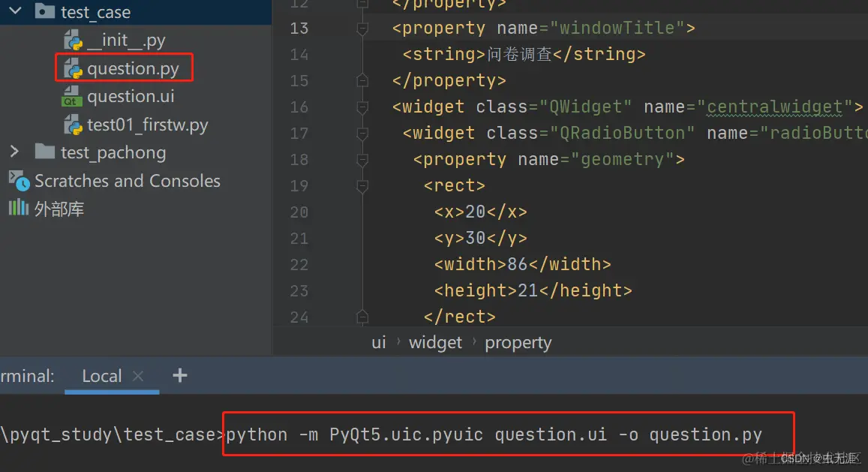
Task: Open test01_firstw.py in project tree
Action: tap(147, 125)
